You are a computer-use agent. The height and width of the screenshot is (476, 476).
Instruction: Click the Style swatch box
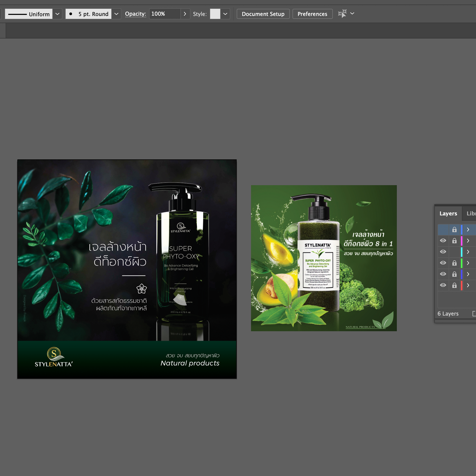pyautogui.click(x=215, y=14)
